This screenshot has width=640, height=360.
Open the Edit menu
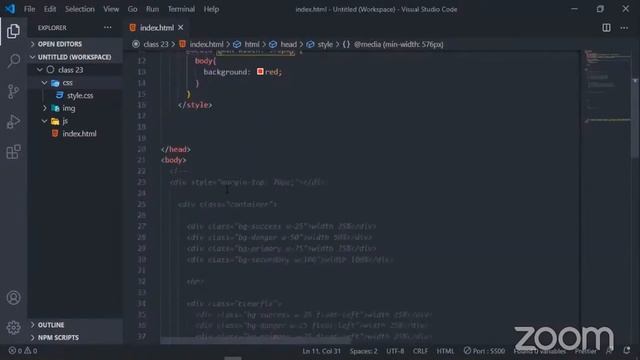point(50,9)
